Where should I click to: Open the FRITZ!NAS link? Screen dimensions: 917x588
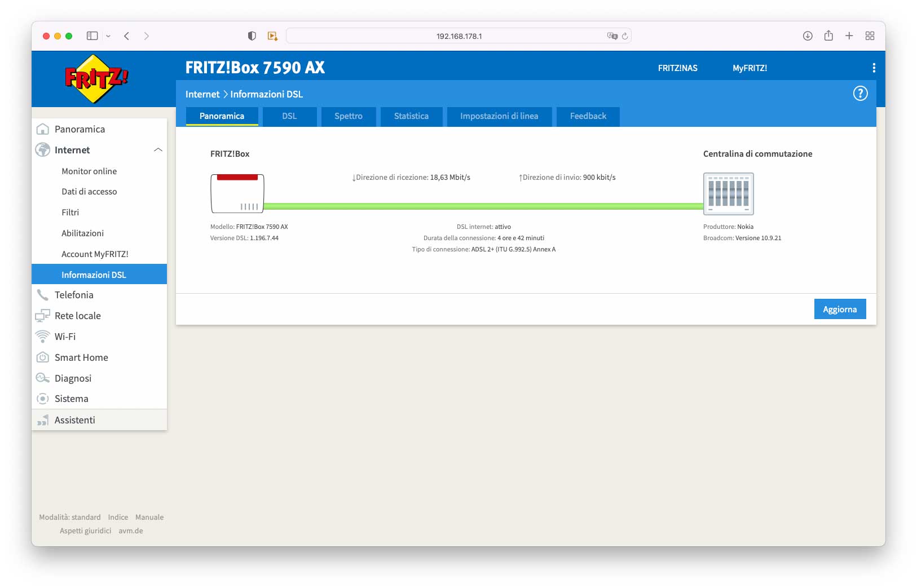(678, 68)
